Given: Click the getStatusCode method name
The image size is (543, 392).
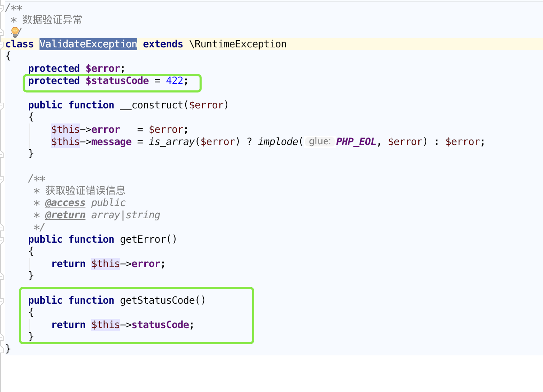Looking at the screenshot, I should coord(157,300).
